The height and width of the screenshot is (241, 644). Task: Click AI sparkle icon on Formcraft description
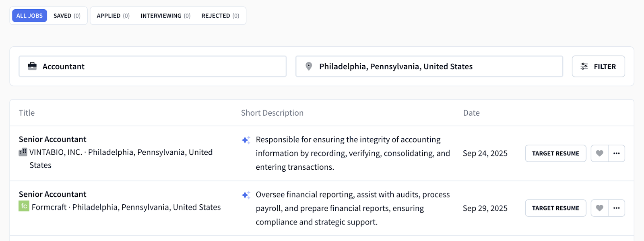coord(246,195)
